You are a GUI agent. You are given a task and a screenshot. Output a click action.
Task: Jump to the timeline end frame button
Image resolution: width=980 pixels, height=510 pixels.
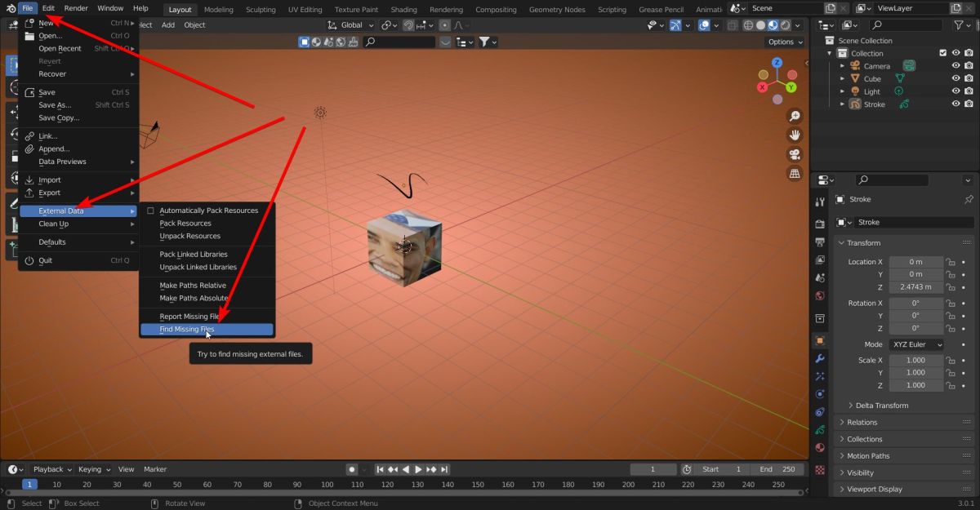point(443,469)
